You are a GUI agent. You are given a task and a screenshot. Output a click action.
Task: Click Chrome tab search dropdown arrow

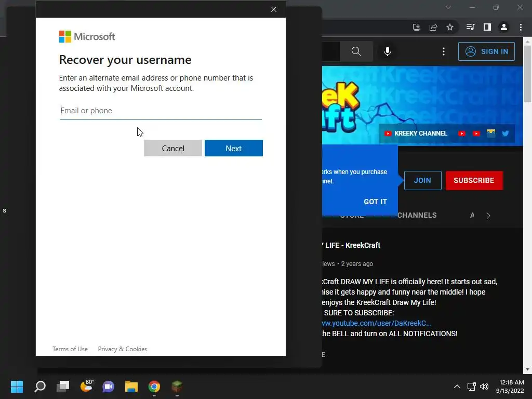448,7
